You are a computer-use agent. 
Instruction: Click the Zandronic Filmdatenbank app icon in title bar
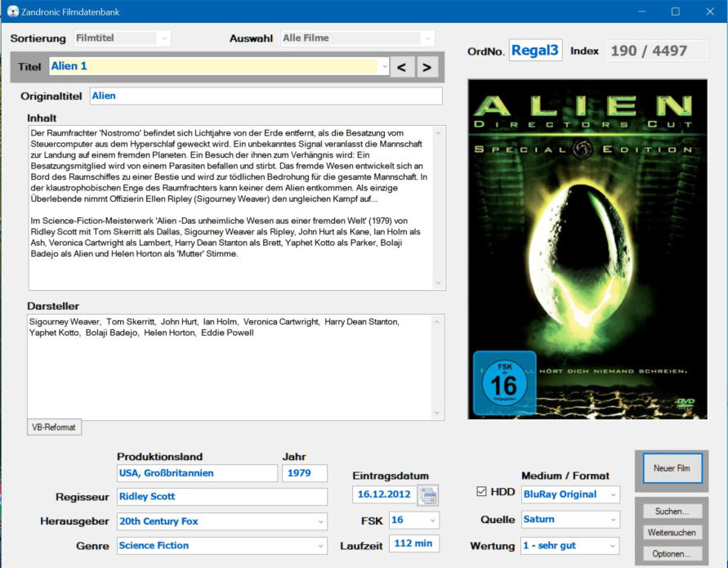[12, 11]
